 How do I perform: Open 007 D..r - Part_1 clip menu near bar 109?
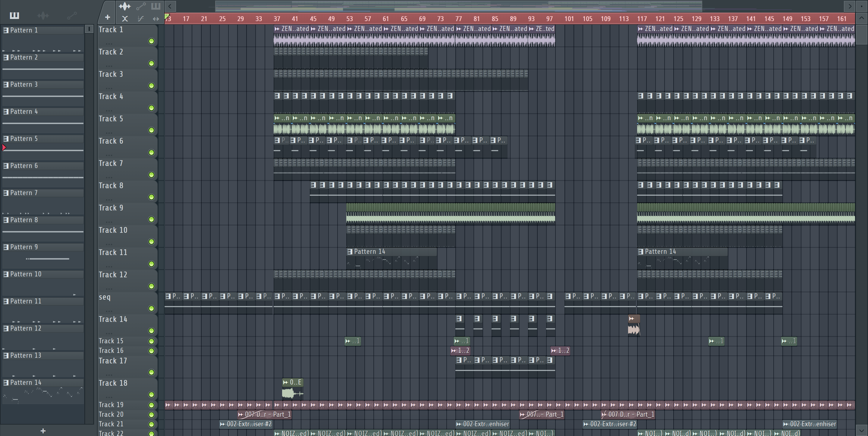[604, 414]
